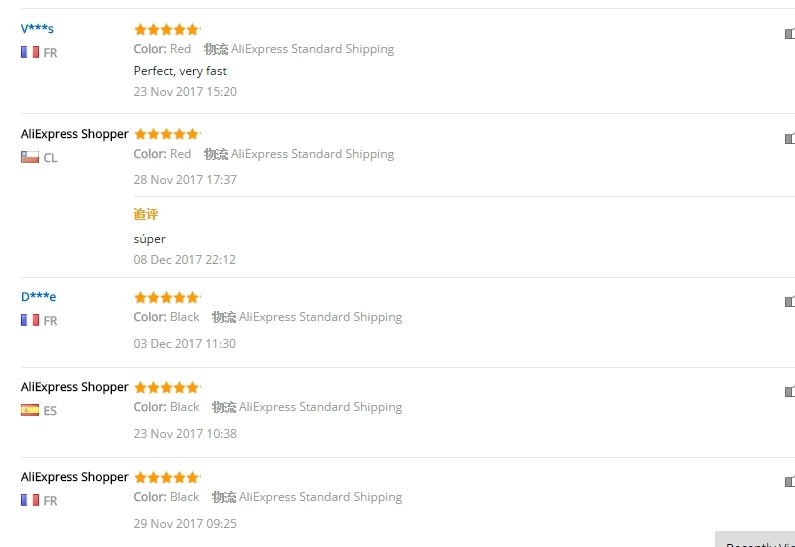795x547 pixels.
Task: Click the French flag under D***e
Action: [x=30, y=320]
